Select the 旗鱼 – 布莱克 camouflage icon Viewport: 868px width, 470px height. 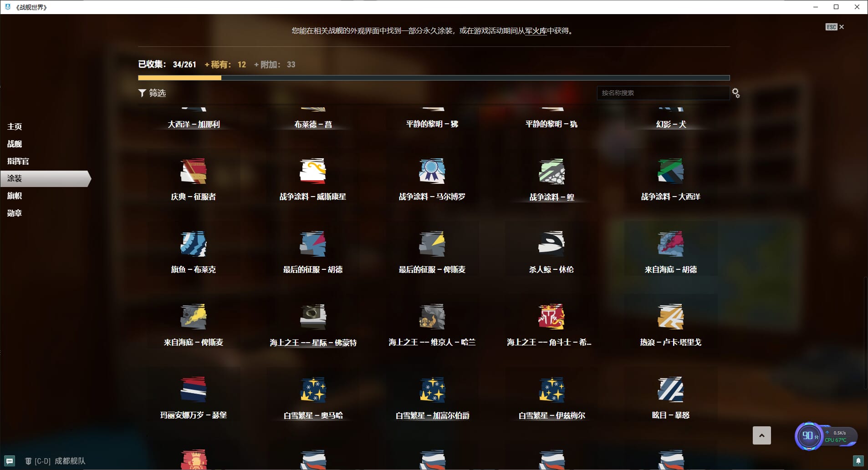tap(194, 244)
